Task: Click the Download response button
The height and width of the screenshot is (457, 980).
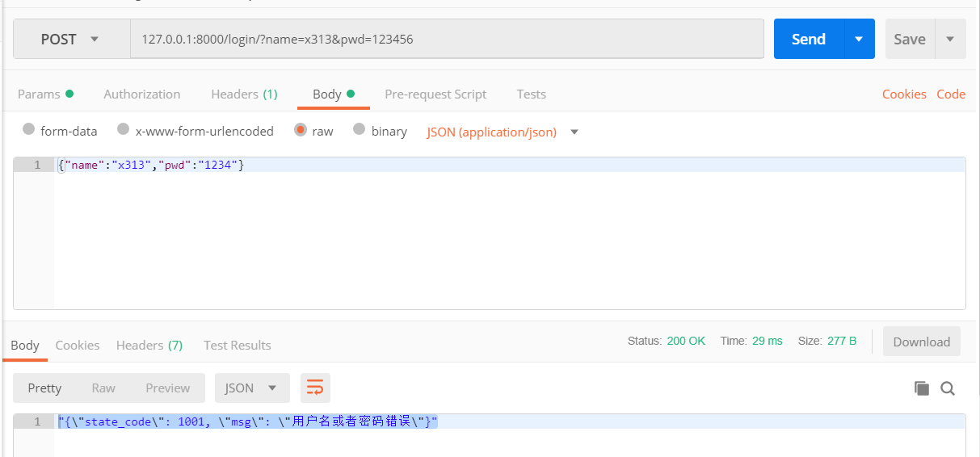Action: point(922,342)
